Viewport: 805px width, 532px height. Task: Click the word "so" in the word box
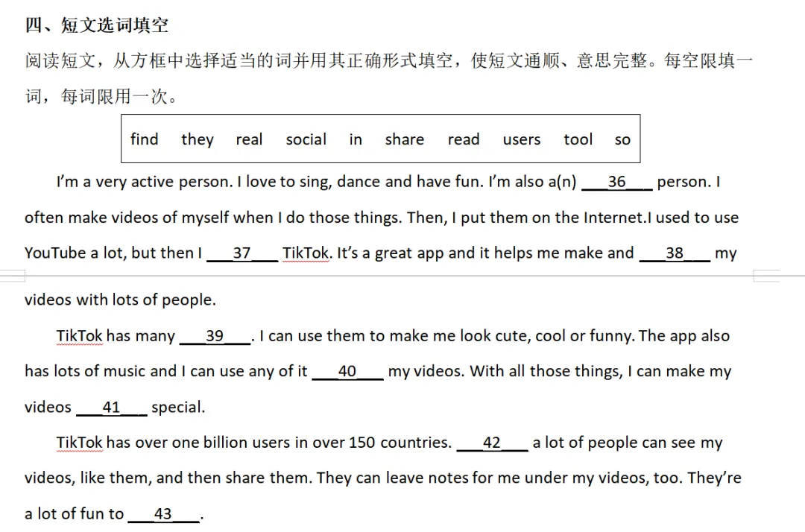pyautogui.click(x=622, y=140)
